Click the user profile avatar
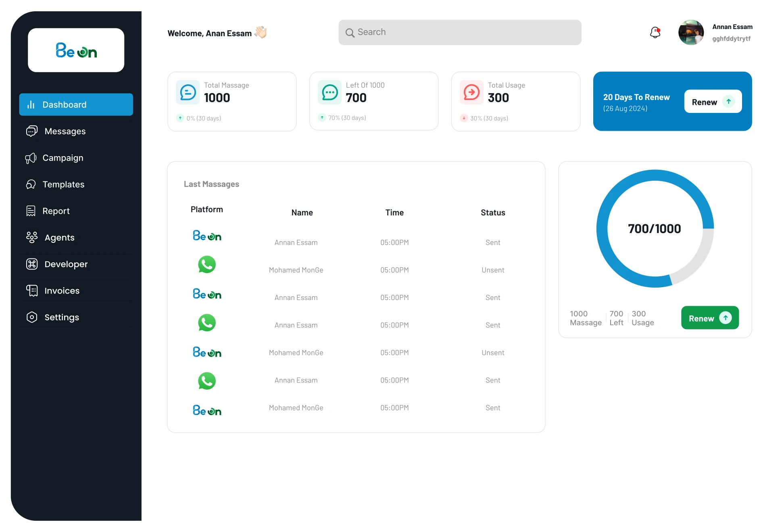The width and height of the screenshot is (784, 532). pos(691,32)
